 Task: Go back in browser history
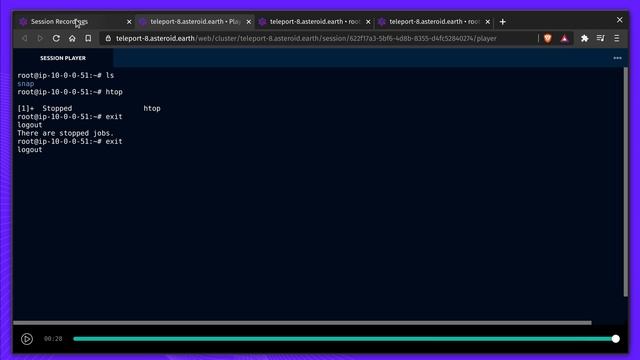pos(24,38)
